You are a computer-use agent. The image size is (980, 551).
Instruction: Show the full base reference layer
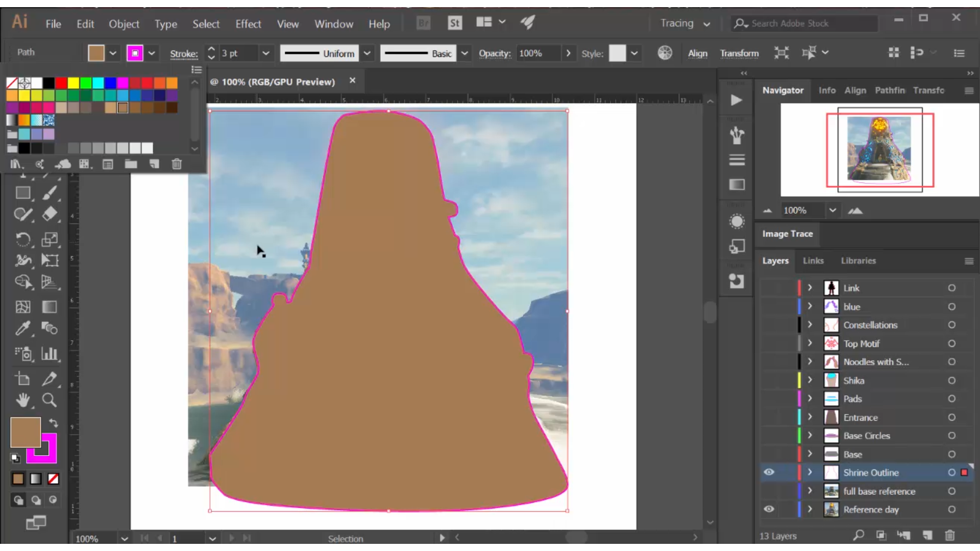pos(769,491)
